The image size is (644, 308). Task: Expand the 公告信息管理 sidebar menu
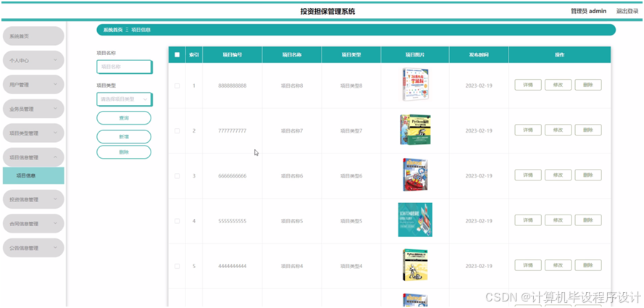tap(33, 248)
